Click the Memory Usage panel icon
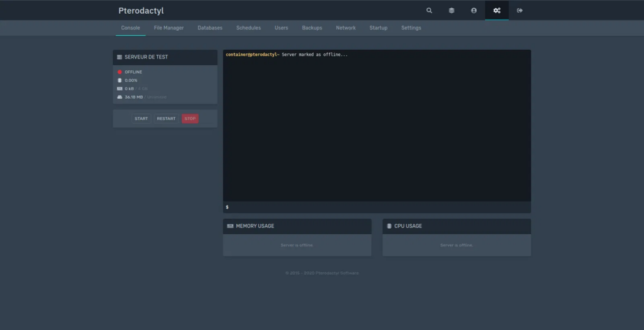The image size is (644, 330). click(230, 226)
